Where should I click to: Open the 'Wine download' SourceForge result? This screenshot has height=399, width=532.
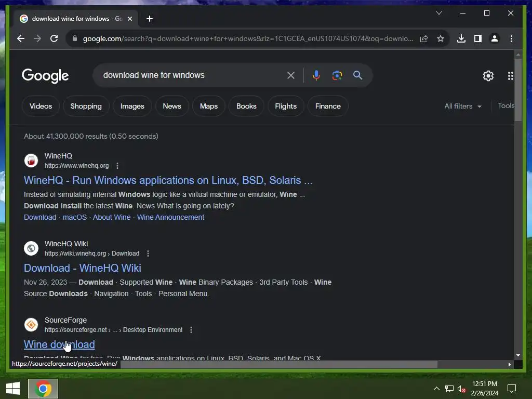[x=59, y=344]
